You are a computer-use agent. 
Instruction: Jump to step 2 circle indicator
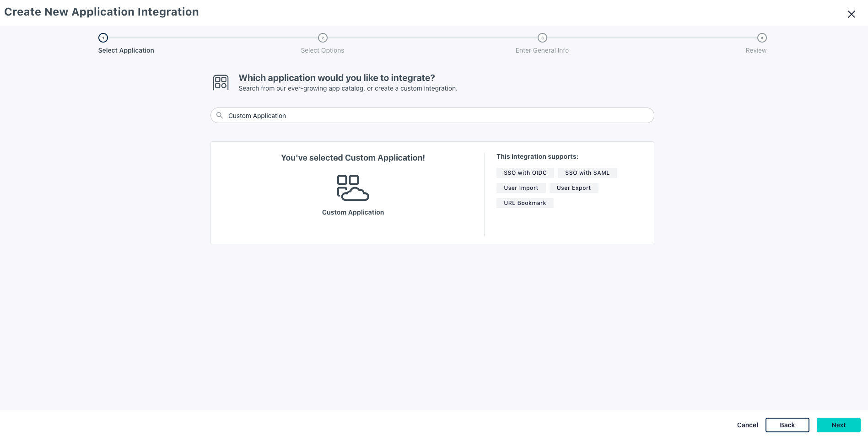(323, 38)
